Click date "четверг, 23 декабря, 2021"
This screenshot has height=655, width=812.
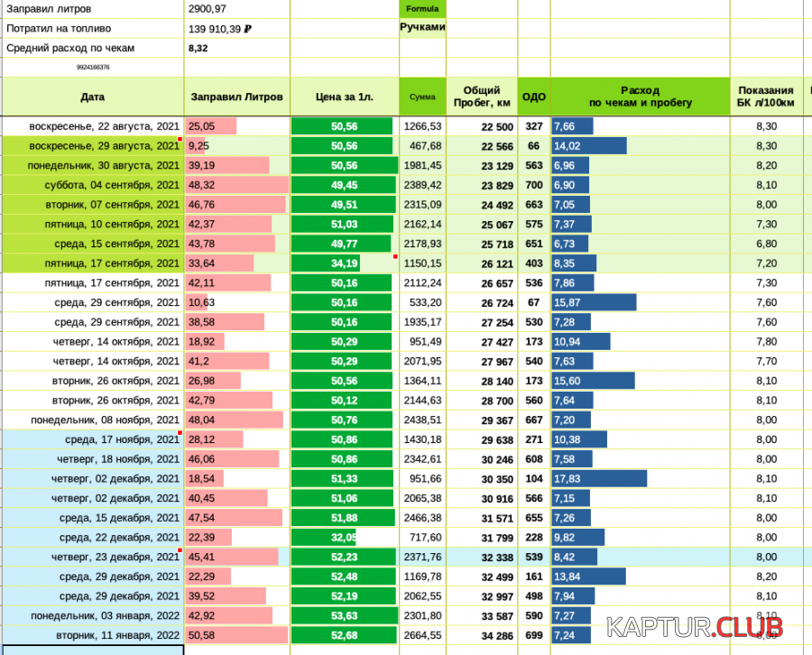pos(93,558)
